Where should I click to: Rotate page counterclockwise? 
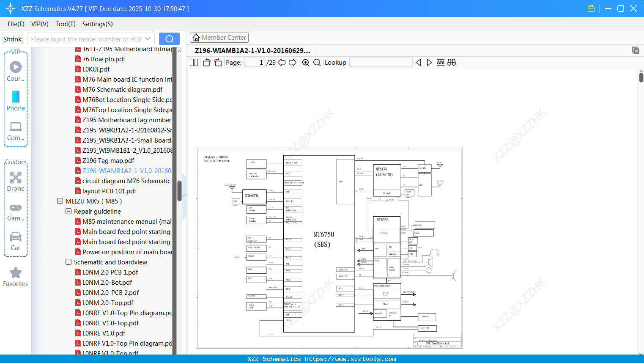[207, 63]
